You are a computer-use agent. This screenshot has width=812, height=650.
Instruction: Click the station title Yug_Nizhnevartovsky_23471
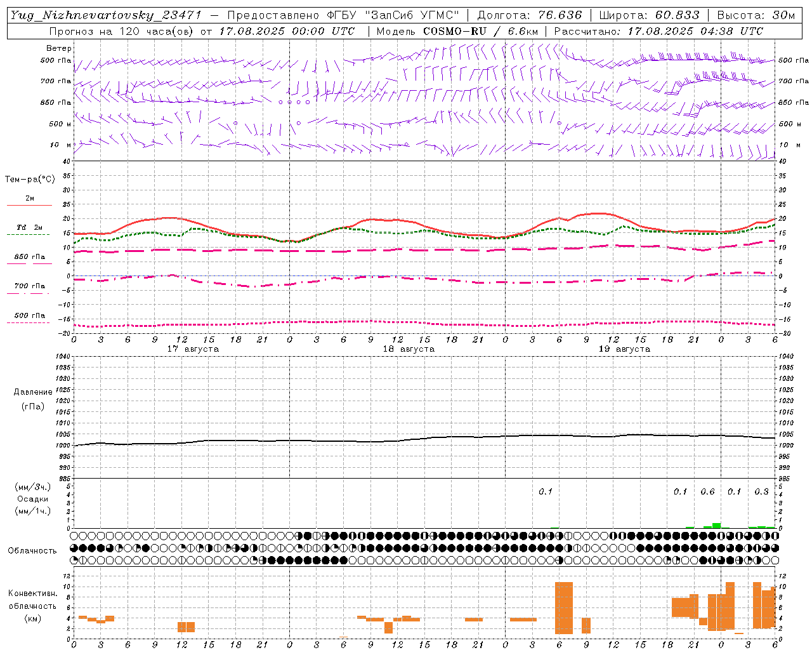tap(105, 15)
